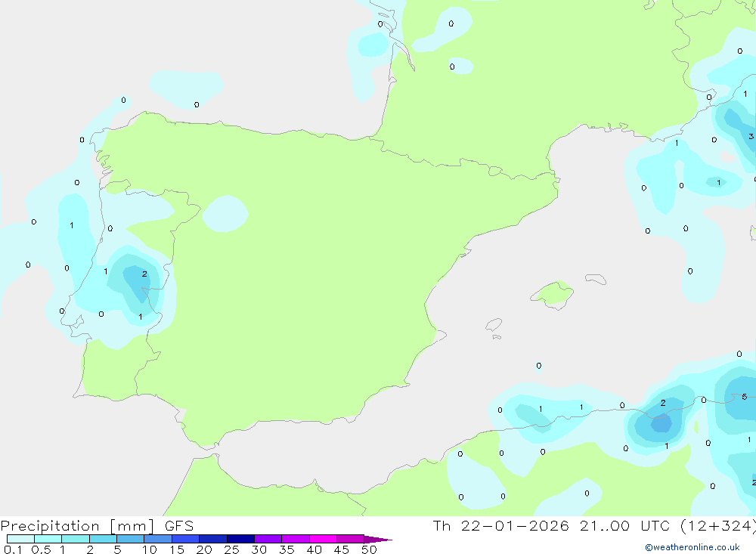Select the 35–40 mm purple legend swatch

coord(296,539)
